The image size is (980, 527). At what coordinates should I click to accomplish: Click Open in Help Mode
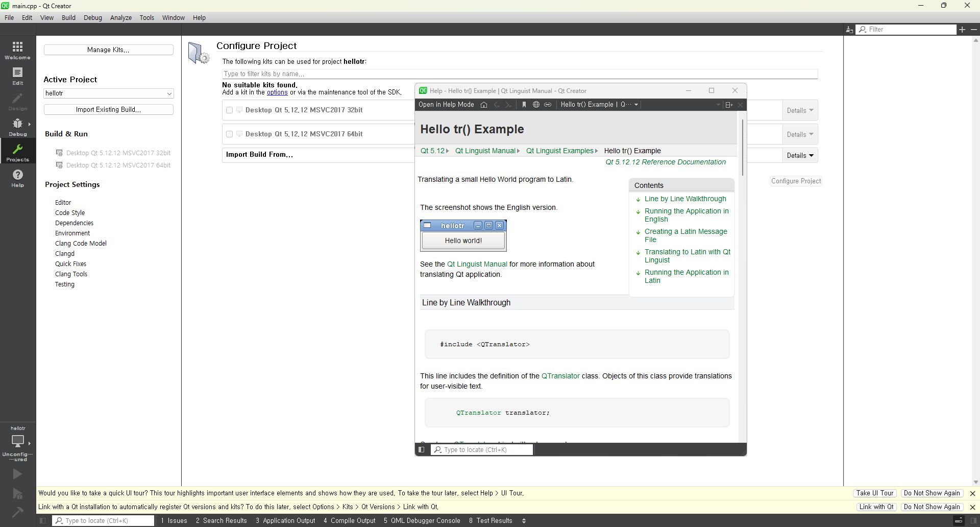tap(446, 105)
